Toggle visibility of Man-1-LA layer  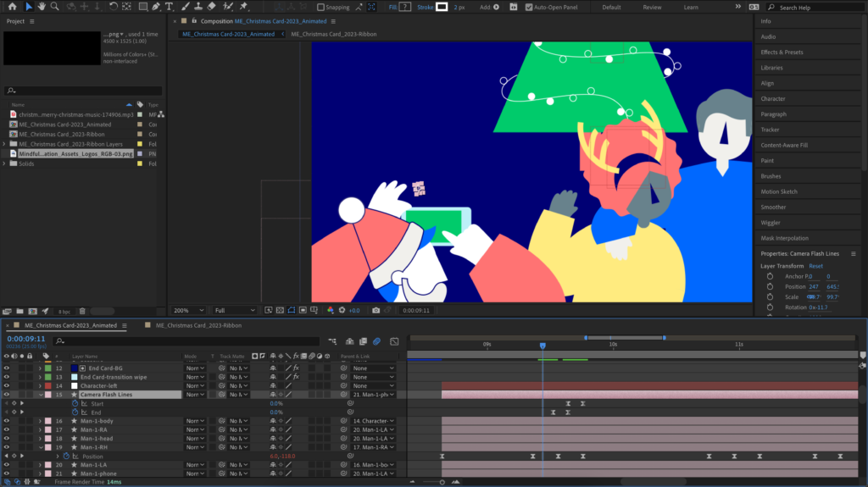click(7, 465)
